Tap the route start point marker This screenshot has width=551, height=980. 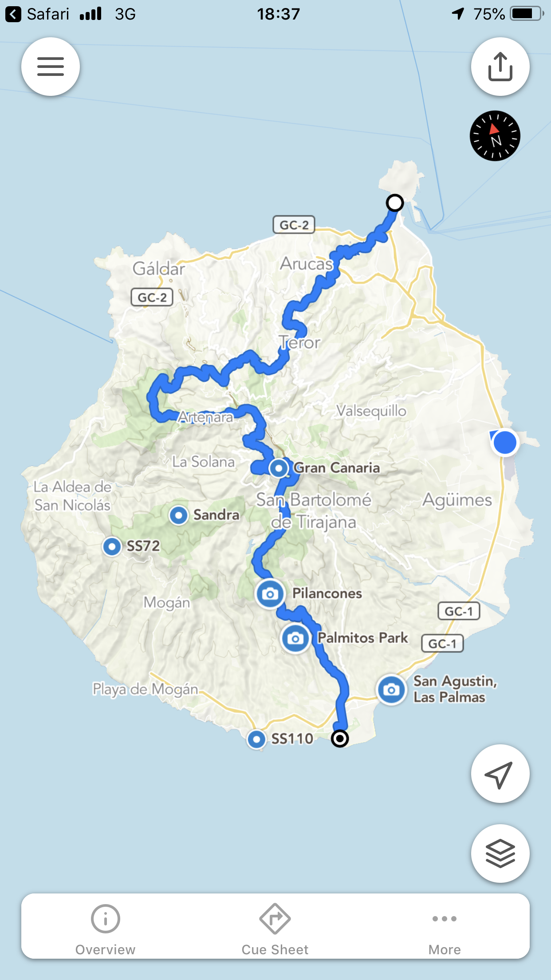(395, 203)
